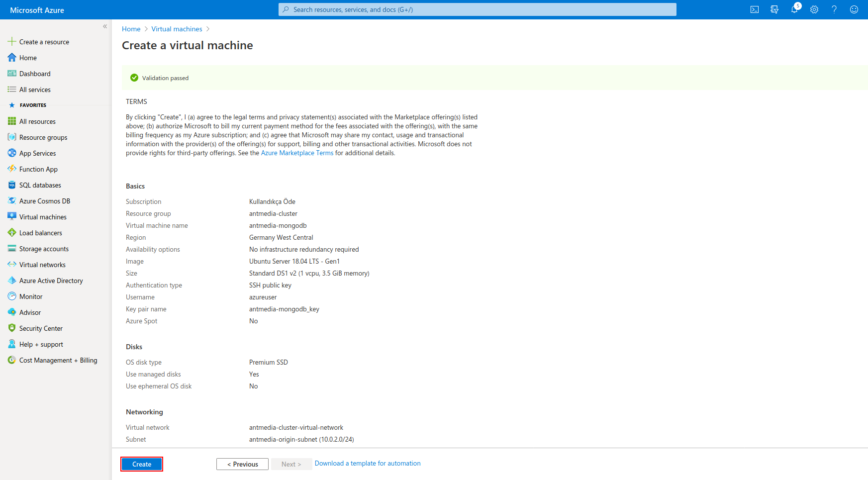Image resolution: width=868 pixels, height=480 pixels.
Task: Click the Next button
Action: click(291, 464)
